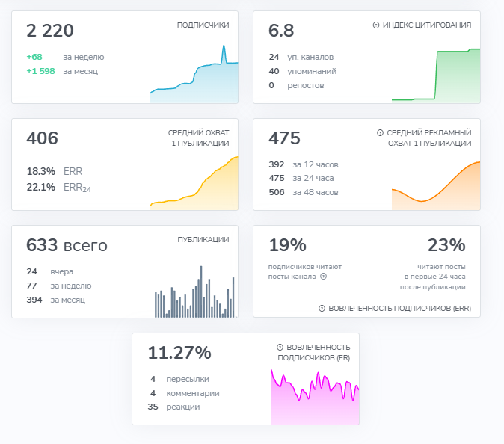Click the yellow average reach chart

point(194,183)
